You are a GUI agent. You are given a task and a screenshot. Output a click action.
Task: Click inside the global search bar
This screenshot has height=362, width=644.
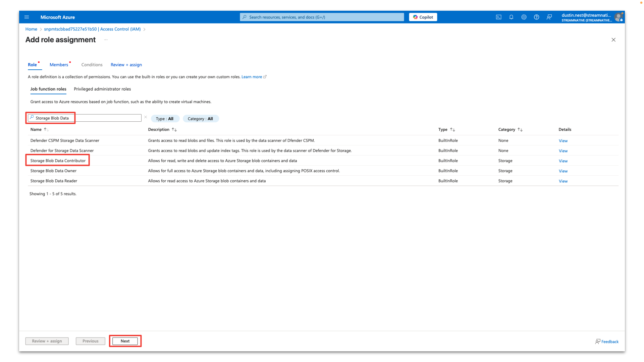321,17
